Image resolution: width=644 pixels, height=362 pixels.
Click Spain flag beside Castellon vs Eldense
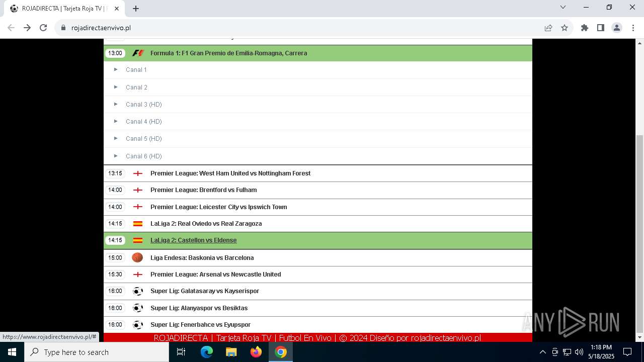(138, 240)
